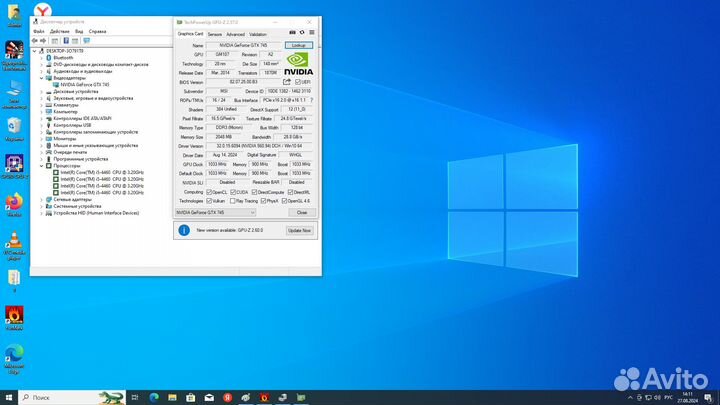
Task: Toggle the Vulkan checkbox
Action: tap(209, 201)
